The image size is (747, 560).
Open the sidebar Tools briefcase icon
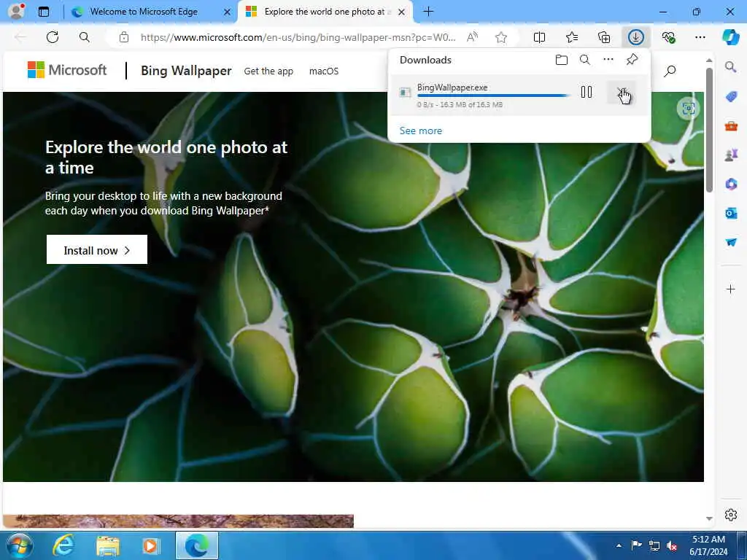[x=731, y=126]
